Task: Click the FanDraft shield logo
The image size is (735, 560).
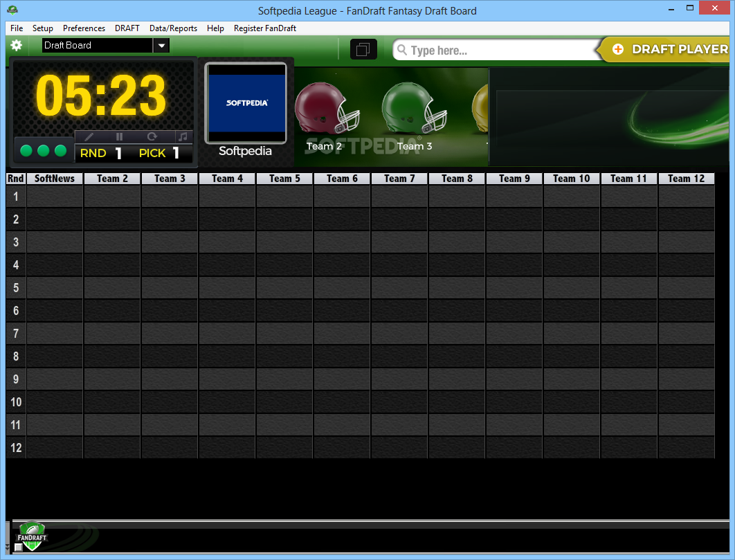Action: (x=31, y=536)
